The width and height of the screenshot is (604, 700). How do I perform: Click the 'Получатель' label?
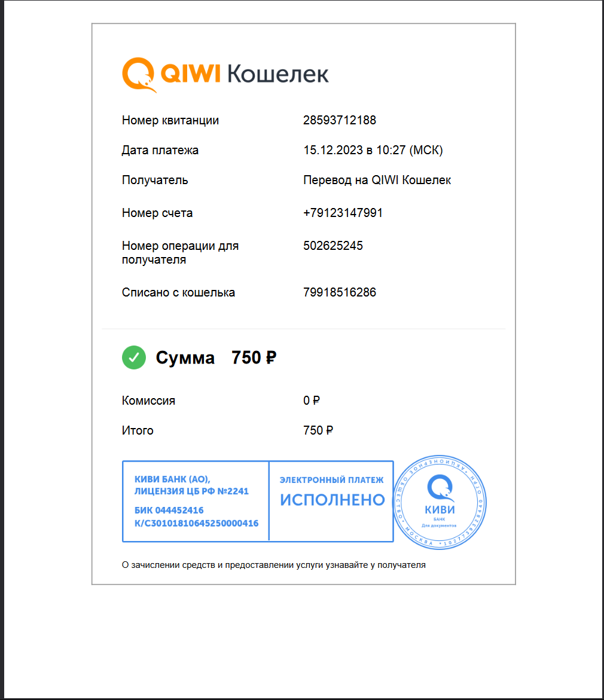(x=155, y=181)
